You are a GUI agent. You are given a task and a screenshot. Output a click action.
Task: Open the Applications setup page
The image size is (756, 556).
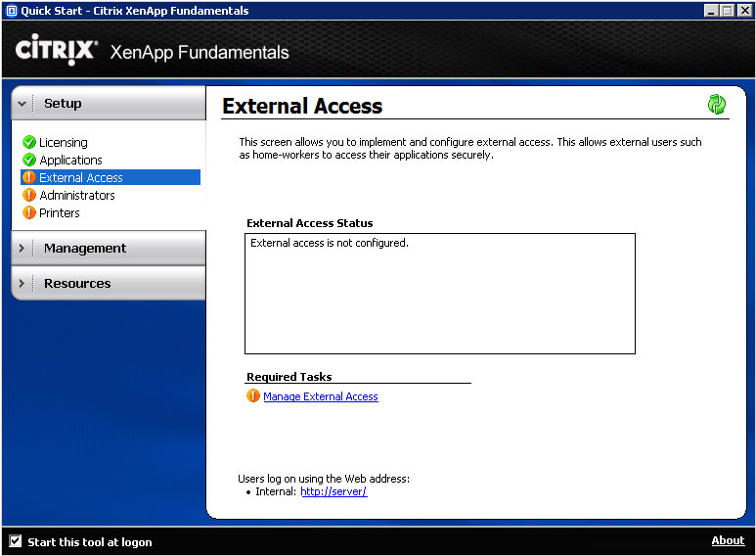[70, 160]
